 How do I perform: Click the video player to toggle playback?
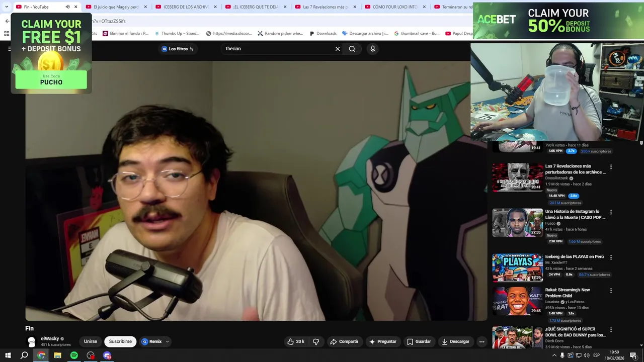coord(256,191)
